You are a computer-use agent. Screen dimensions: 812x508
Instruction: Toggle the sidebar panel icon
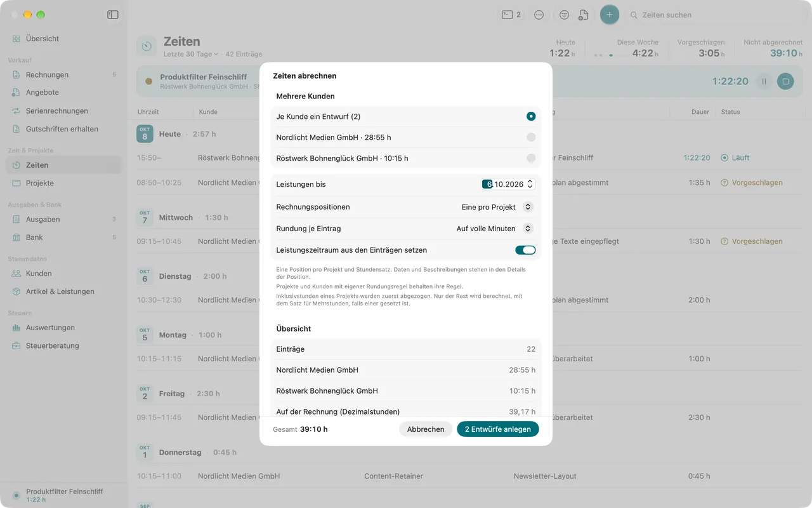113,15
